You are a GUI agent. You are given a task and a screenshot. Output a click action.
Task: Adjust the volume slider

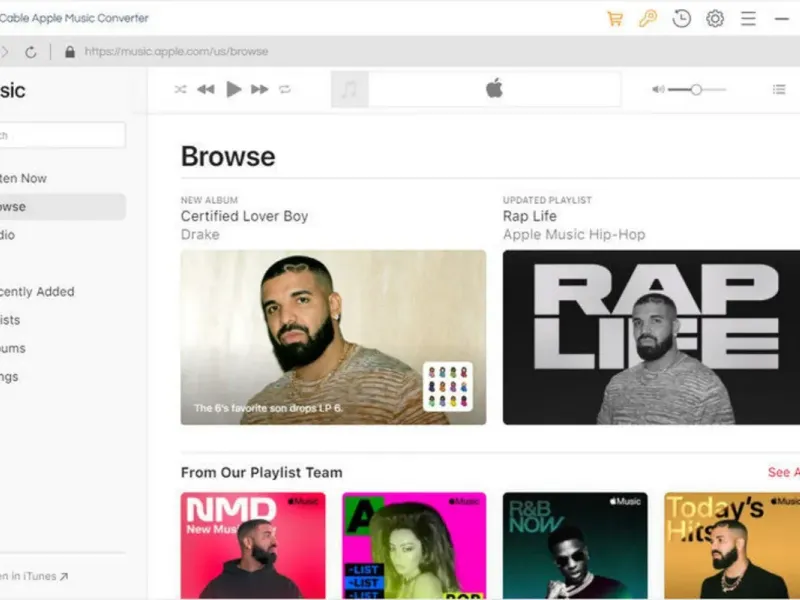point(697,90)
